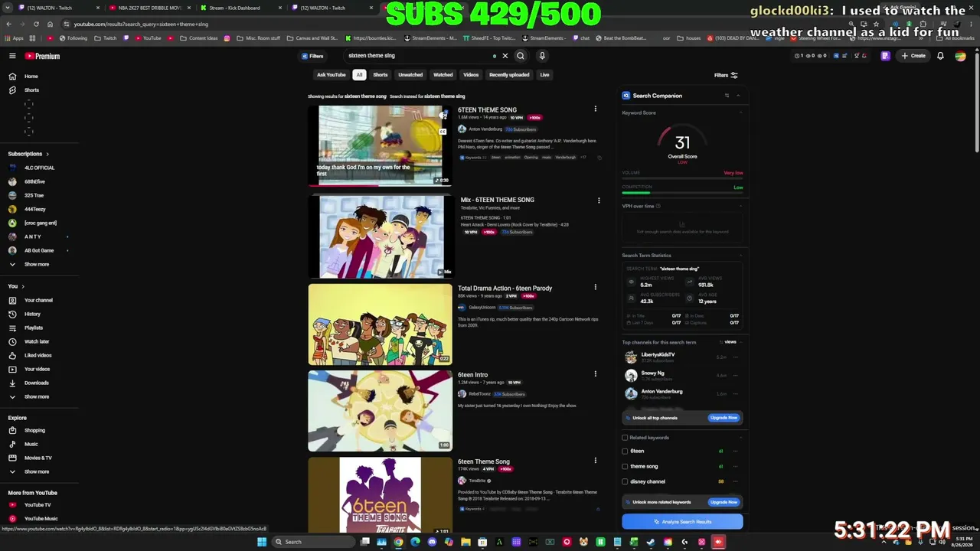Open more options for 6teen Intro

(x=595, y=374)
